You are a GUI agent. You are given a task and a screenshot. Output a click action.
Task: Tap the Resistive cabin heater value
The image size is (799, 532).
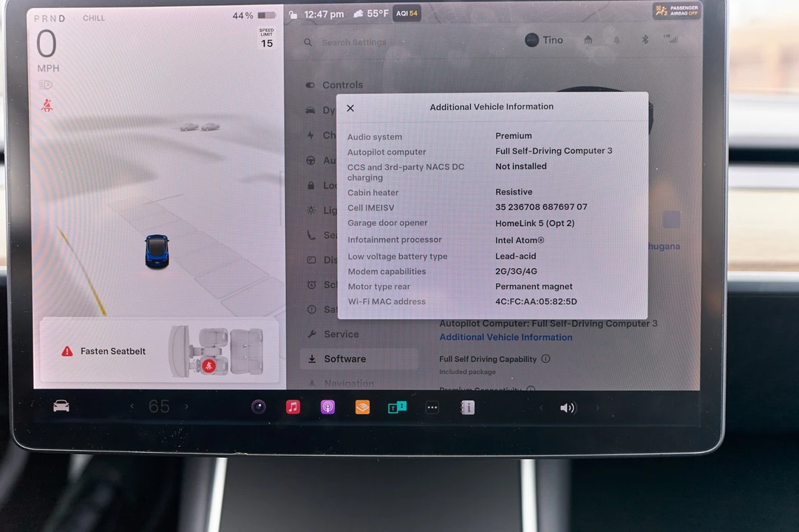514,192
